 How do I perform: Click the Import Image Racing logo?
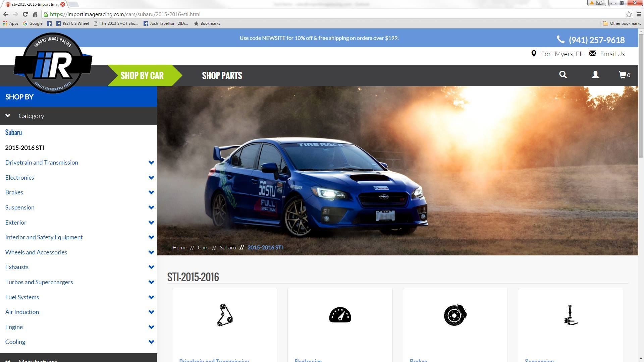(53, 63)
